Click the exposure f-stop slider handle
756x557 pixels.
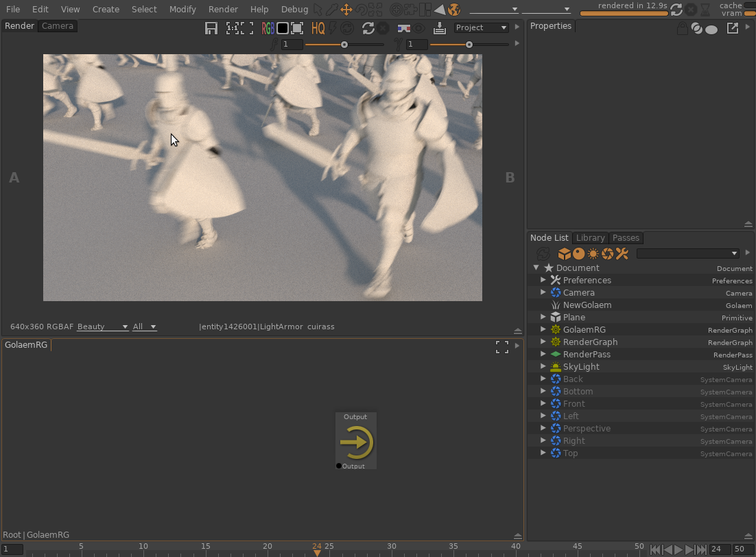point(344,45)
